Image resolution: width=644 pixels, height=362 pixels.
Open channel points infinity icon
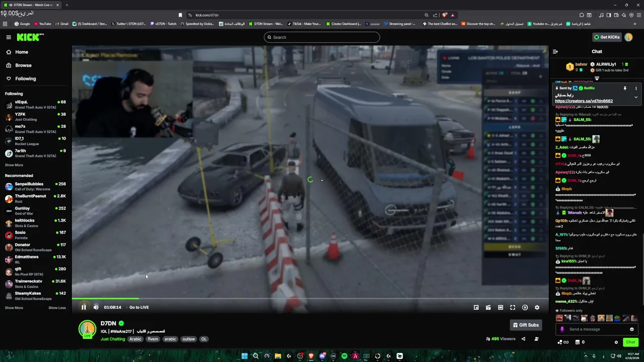coord(563,342)
